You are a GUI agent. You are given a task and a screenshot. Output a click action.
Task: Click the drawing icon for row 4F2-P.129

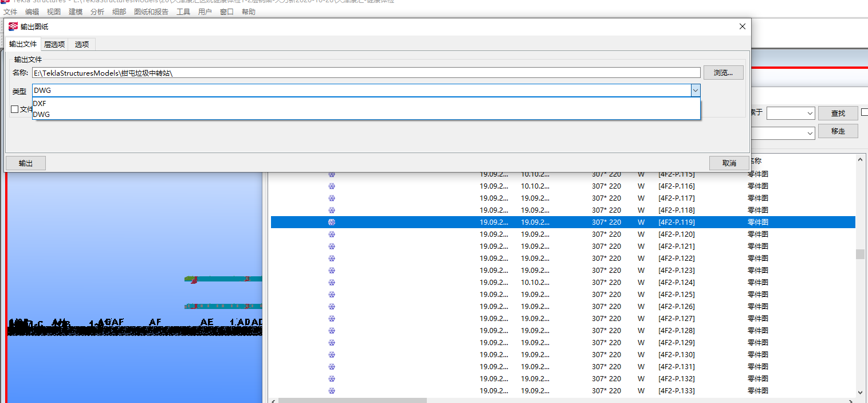[331, 342]
